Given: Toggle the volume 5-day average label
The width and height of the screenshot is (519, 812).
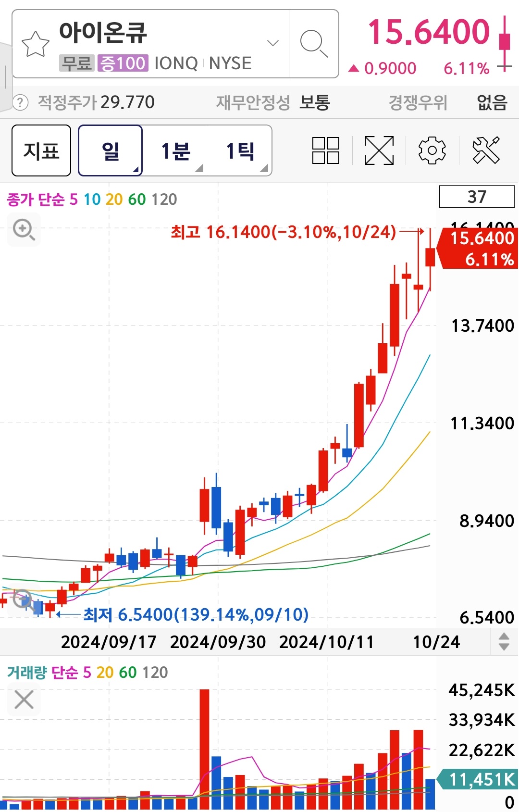Looking at the screenshot, I should coord(87,672).
